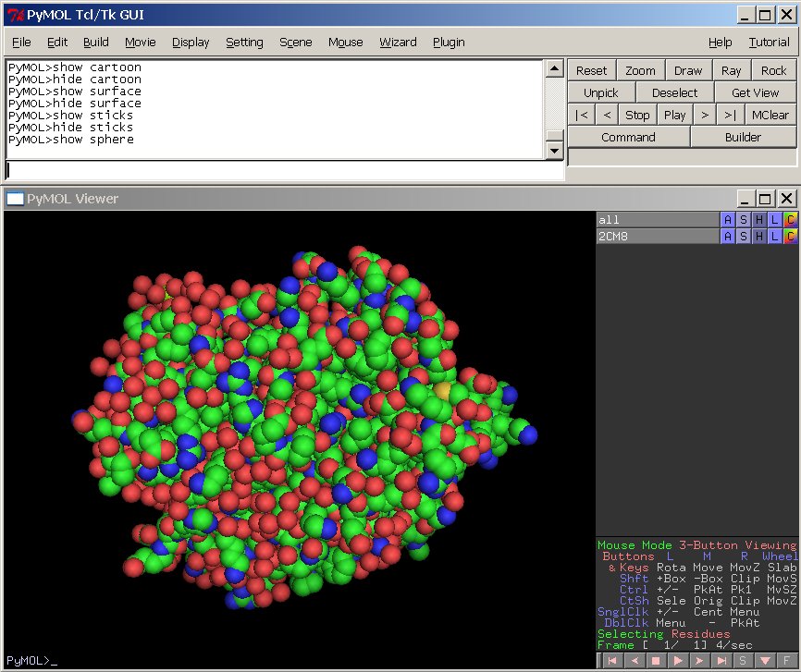Jump to the last frame in viewer controls
This screenshot has width=801, height=672.
click(721, 661)
